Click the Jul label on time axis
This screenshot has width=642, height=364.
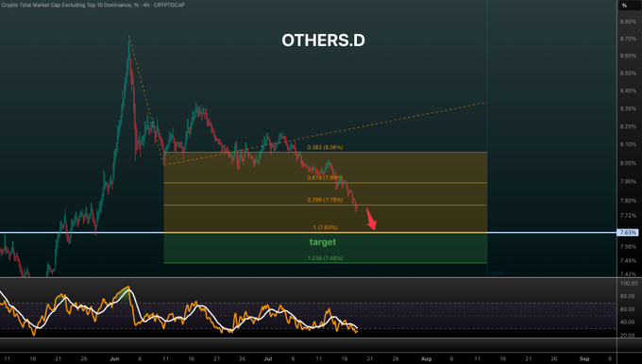coord(268,358)
